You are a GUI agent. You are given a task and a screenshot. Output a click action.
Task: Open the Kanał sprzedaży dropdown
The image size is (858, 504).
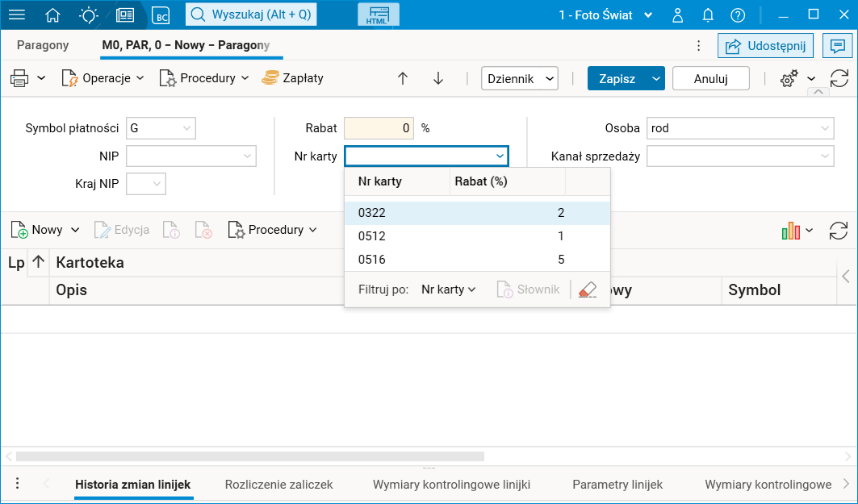tap(740, 156)
